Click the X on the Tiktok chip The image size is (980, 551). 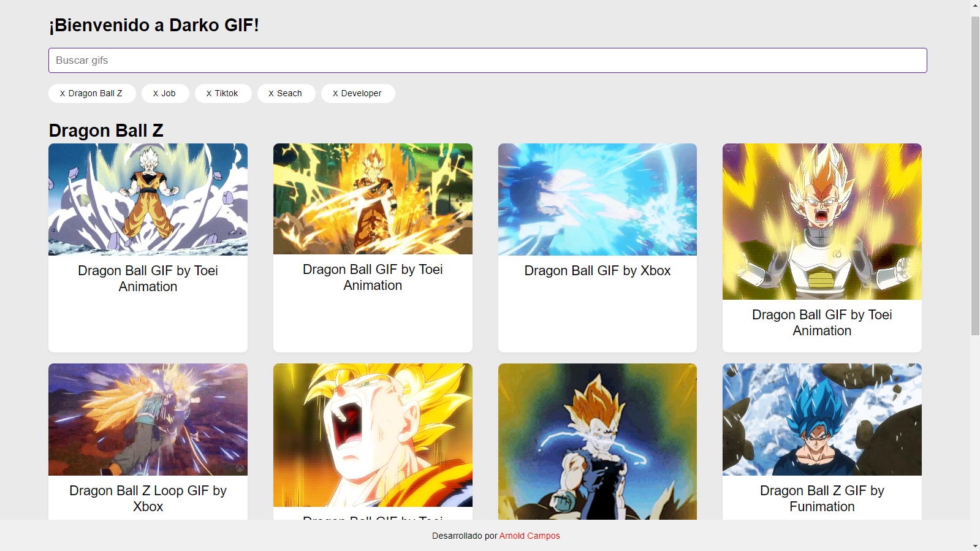click(209, 94)
